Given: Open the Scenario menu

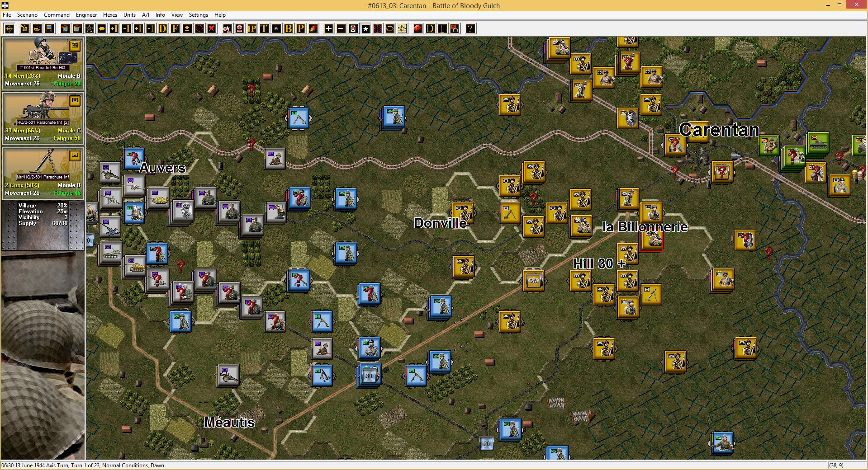Looking at the screenshot, I should 27,15.
